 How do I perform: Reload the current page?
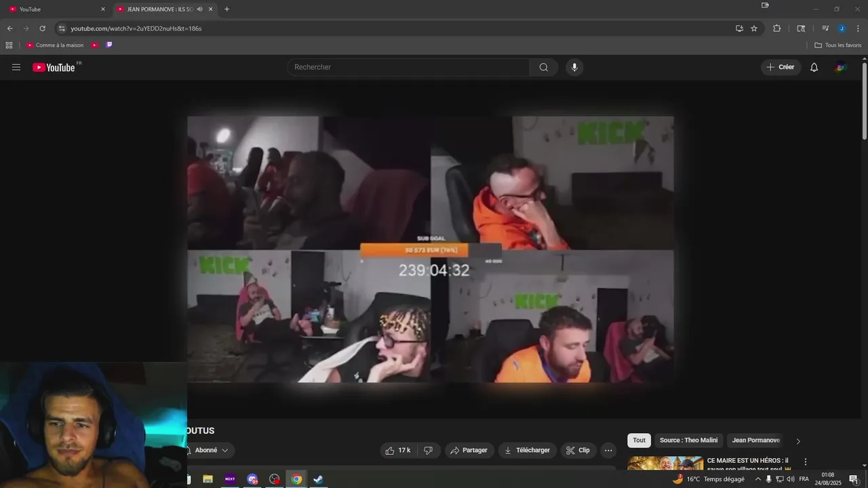pyautogui.click(x=42, y=28)
